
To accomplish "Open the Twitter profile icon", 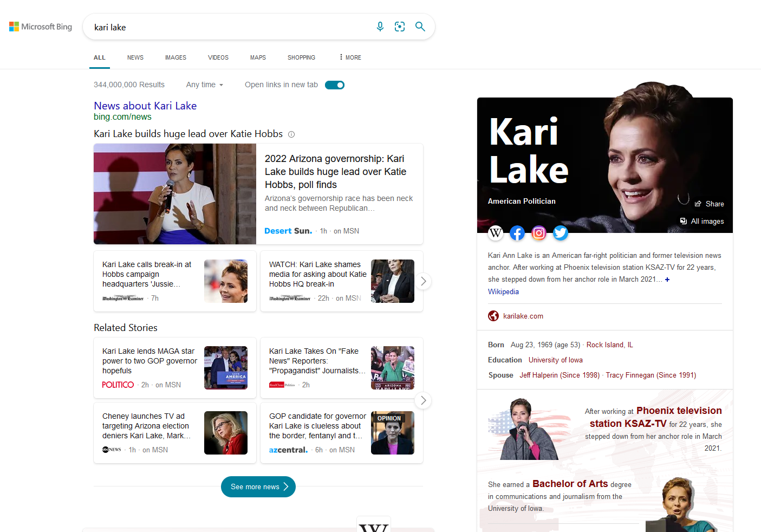I will (x=561, y=233).
